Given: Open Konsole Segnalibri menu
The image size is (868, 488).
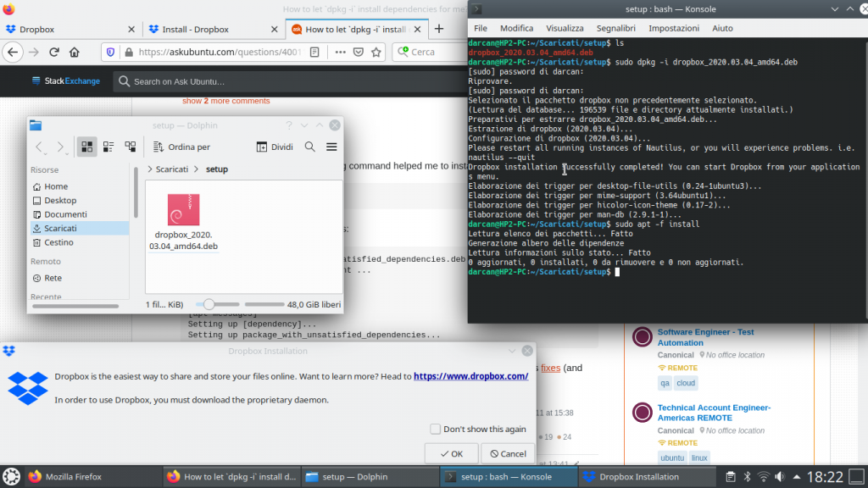Looking at the screenshot, I should coord(616,28).
